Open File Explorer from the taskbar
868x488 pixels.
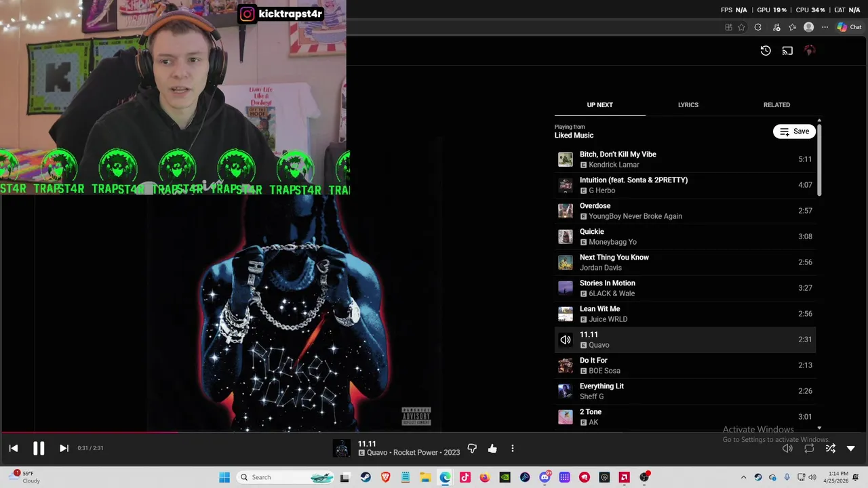pos(425,477)
